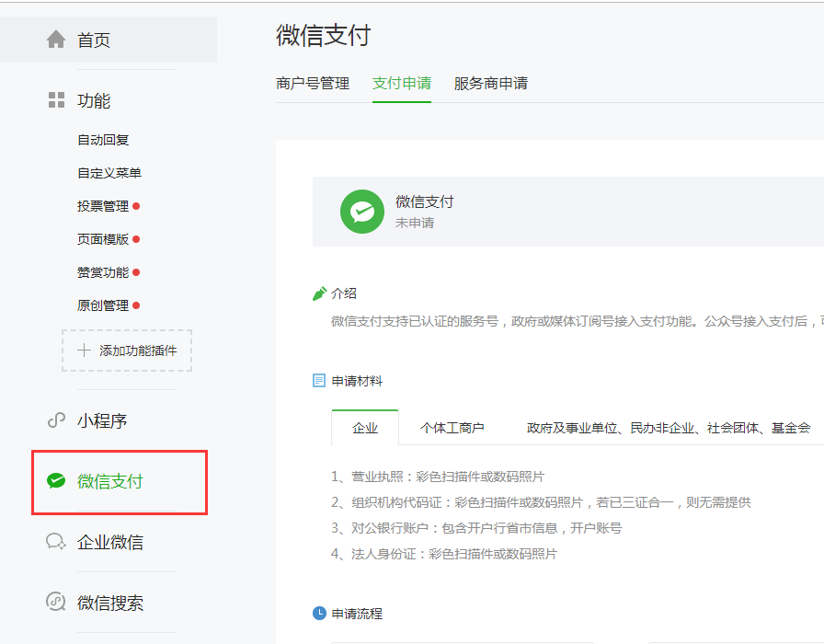This screenshot has width=824, height=644.
Task: Switch to the 服务商申请 tab
Action: [491, 83]
